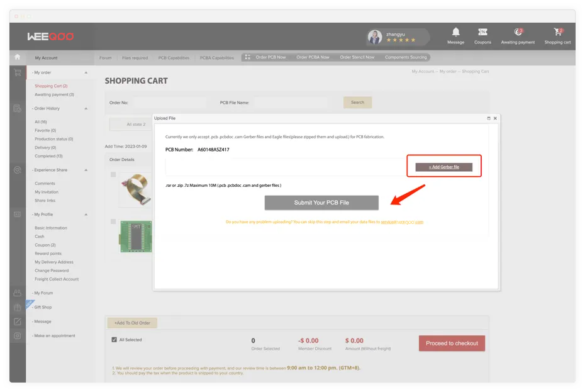
Task: Click the Add Gerber file button
Action: tap(443, 167)
